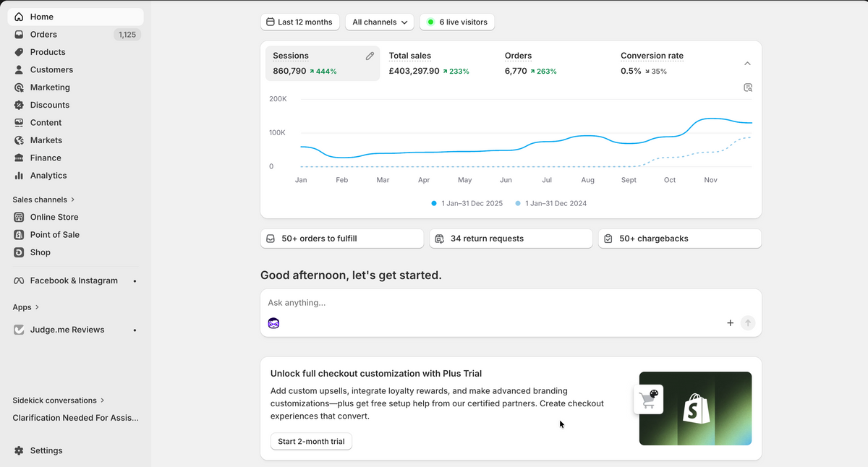Image resolution: width=868 pixels, height=467 pixels.
Task: Go to Orders in the sidebar
Action: tap(43, 35)
